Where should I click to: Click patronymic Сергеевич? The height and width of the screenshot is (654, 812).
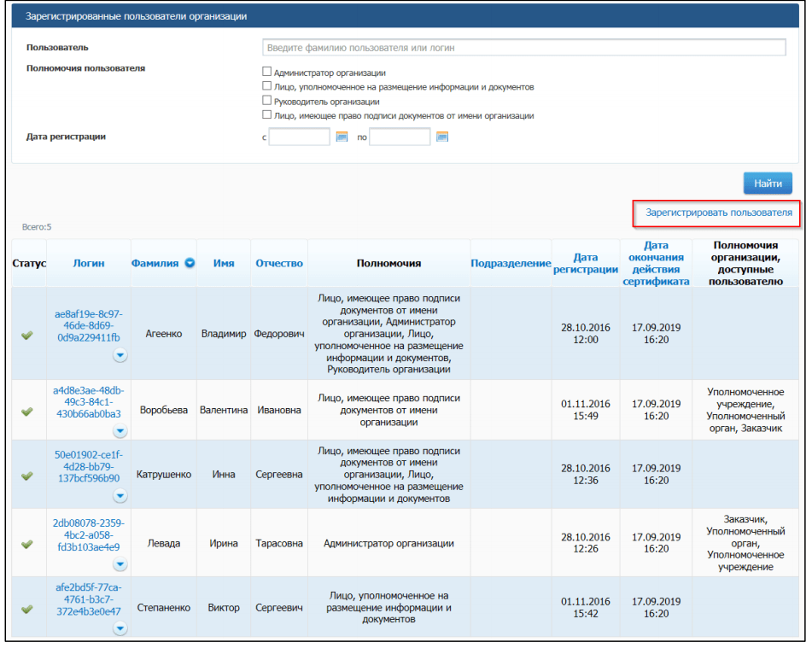(279, 607)
